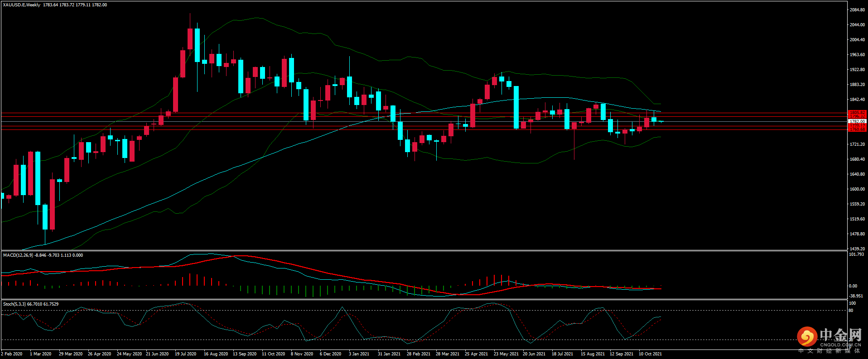868x359 pixels.
Task: Click the 3 Jan 2021 date label
Action: 359,354
